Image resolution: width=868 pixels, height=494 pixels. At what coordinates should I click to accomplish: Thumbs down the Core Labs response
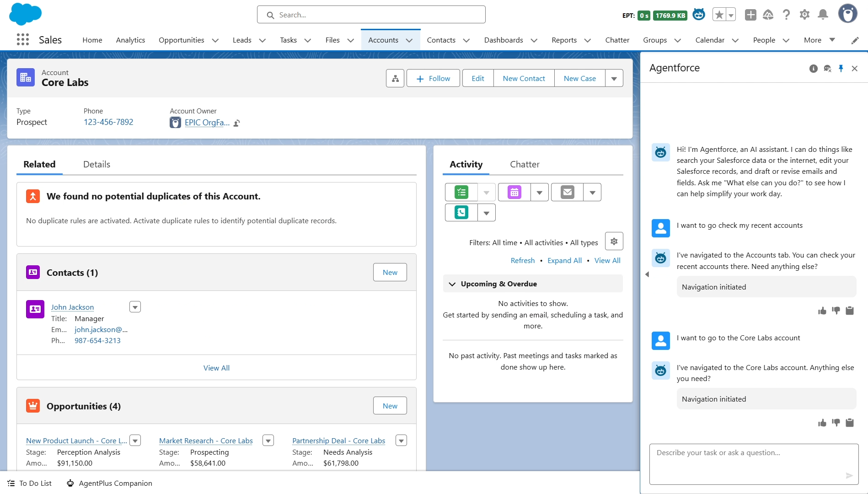836,423
